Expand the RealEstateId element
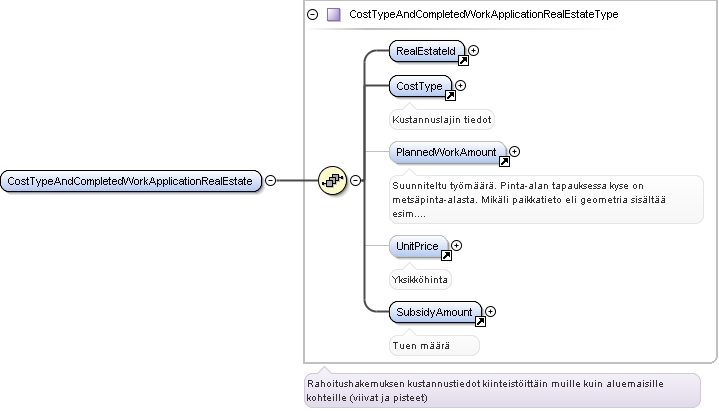Viewport: 719px width, 411px height. pyautogui.click(x=474, y=50)
